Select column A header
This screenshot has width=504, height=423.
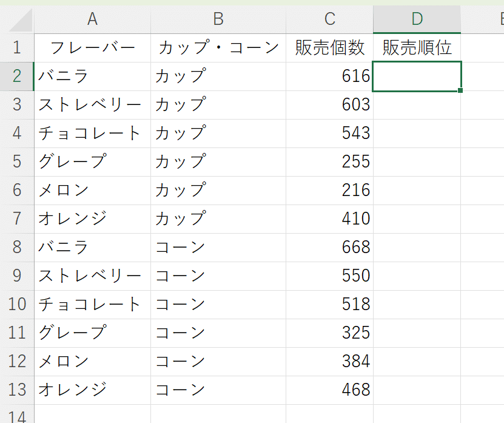(92, 19)
